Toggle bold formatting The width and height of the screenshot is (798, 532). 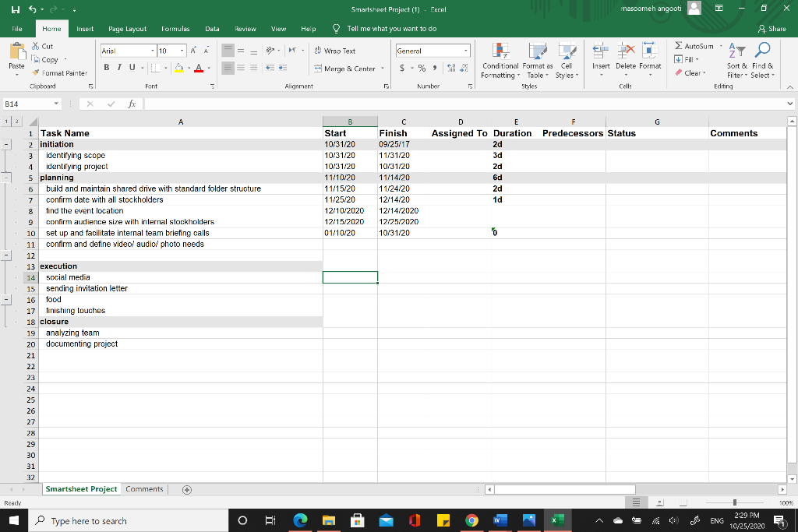[107, 69]
